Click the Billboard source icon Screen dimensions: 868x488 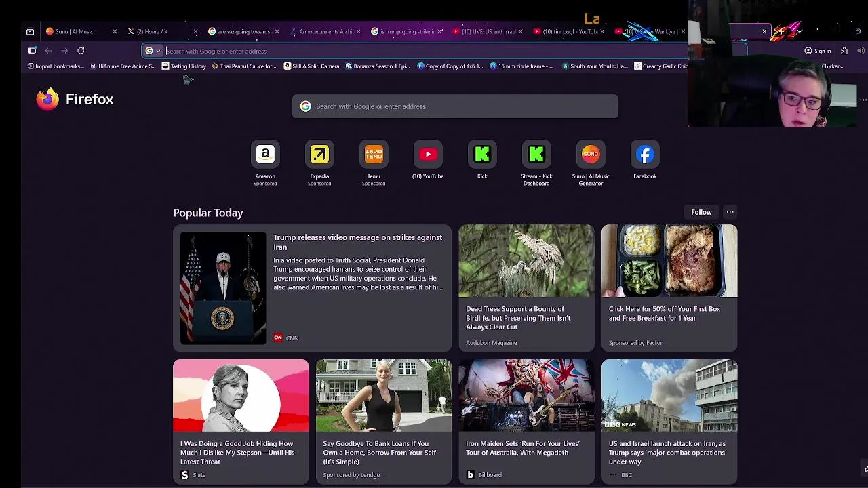(x=470, y=475)
